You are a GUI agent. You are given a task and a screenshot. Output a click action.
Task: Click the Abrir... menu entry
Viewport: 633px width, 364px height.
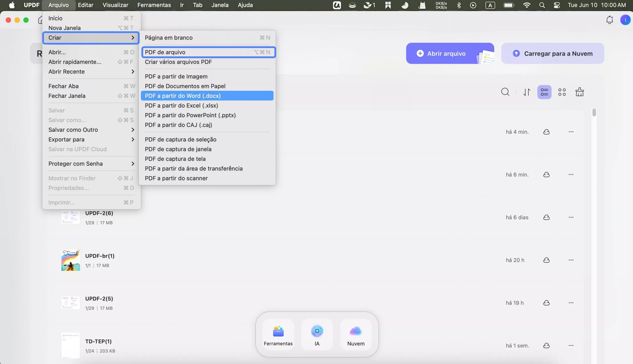click(x=91, y=52)
